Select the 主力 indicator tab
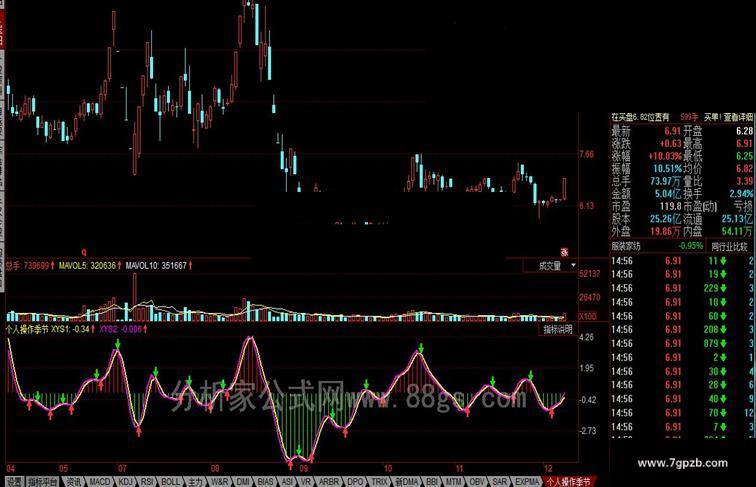 click(x=196, y=482)
